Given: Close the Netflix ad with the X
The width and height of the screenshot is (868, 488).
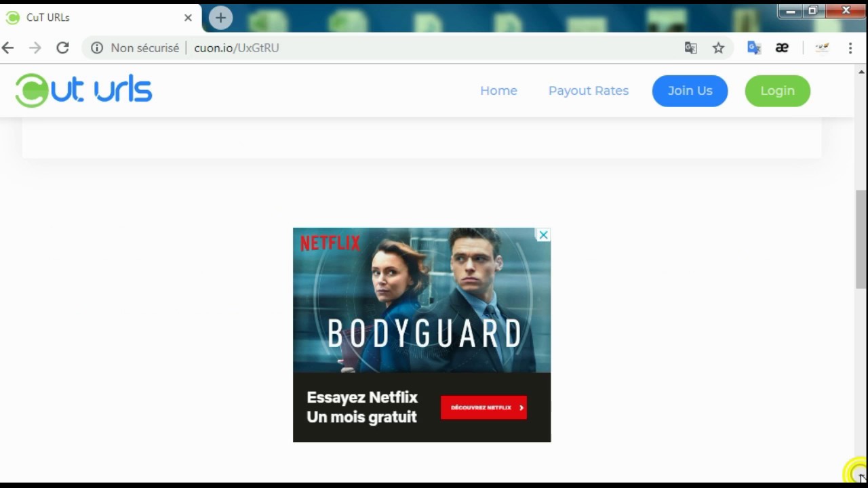Looking at the screenshot, I should pos(543,235).
